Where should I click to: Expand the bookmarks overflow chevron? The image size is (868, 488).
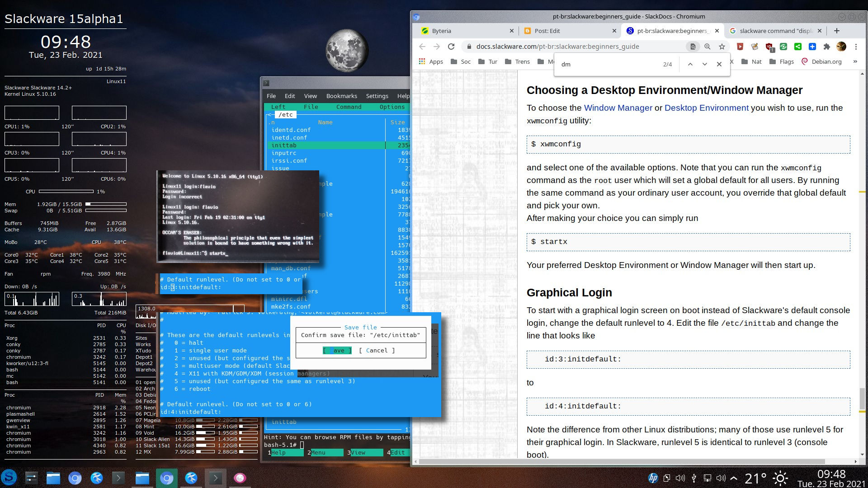(x=855, y=61)
